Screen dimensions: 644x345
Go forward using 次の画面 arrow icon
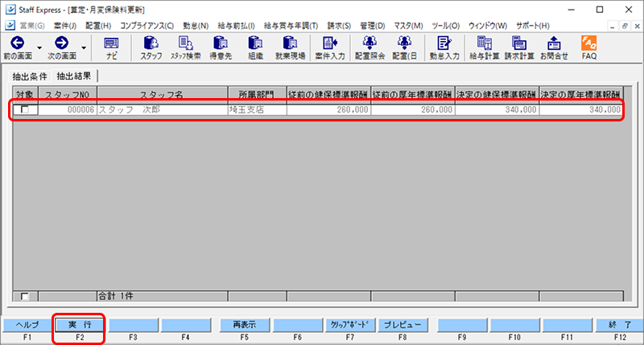coord(62,43)
